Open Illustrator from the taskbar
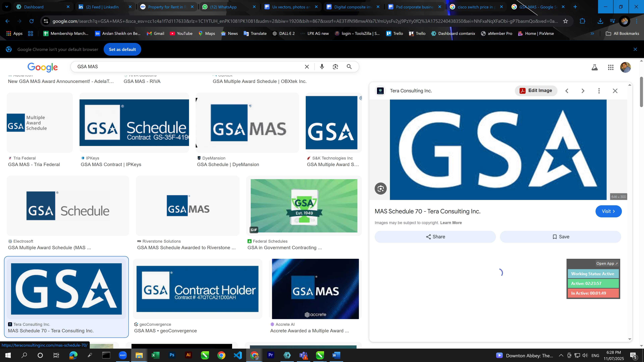This screenshot has height=362, width=644. 189,355
